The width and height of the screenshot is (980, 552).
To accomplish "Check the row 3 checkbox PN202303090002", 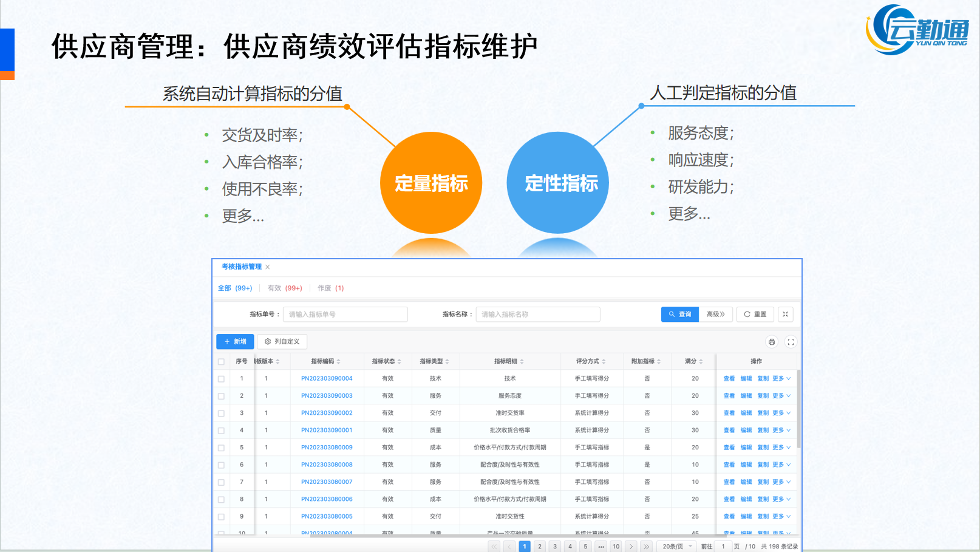I will tap(221, 413).
